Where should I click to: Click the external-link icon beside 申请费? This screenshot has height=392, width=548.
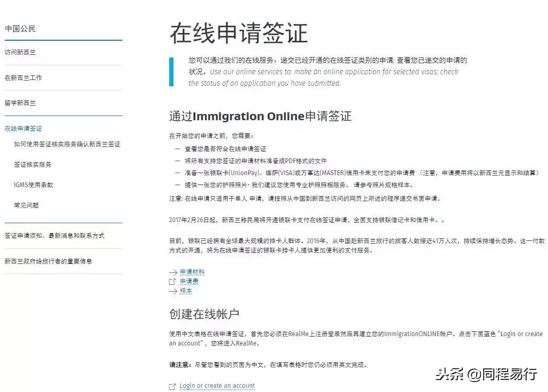click(172, 281)
